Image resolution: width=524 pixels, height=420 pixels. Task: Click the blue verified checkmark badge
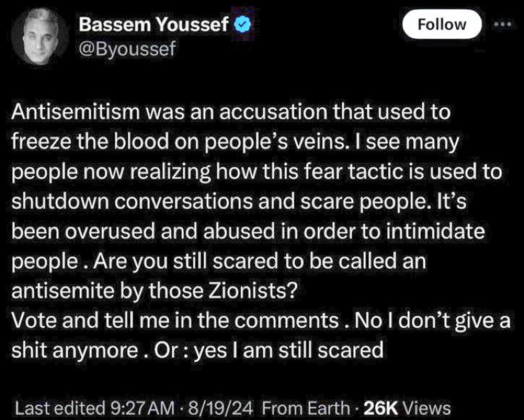(x=244, y=26)
